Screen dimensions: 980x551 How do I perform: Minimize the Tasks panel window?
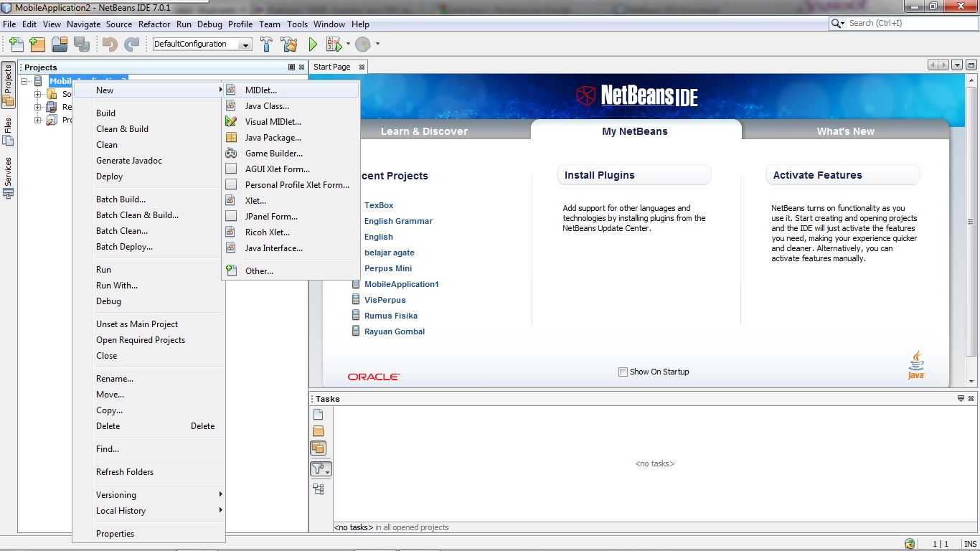[x=961, y=398]
